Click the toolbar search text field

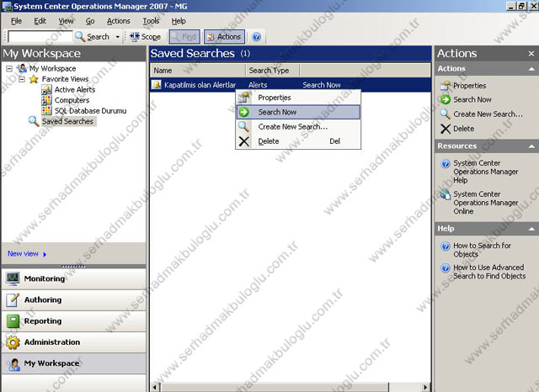click(x=40, y=37)
